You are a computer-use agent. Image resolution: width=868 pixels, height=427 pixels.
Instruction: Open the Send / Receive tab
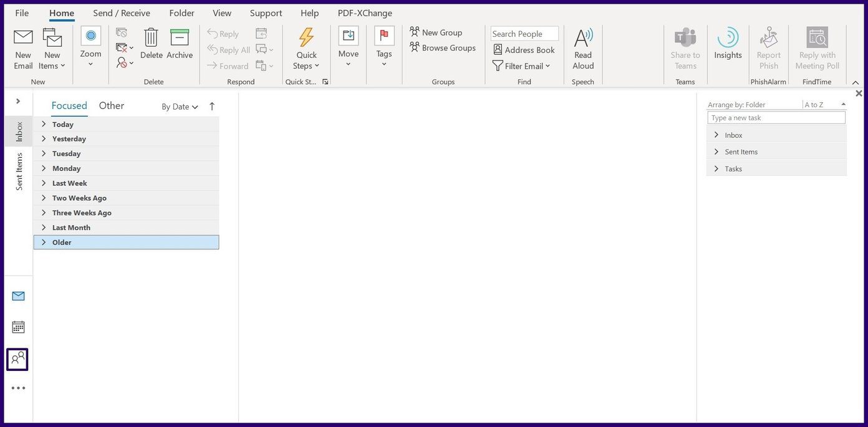coord(122,13)
